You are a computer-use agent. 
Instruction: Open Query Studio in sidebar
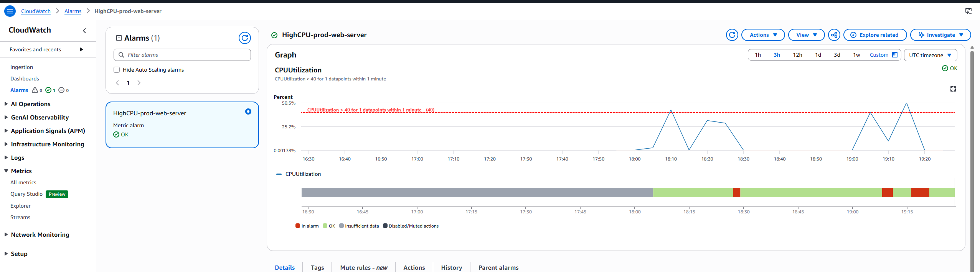26,194
